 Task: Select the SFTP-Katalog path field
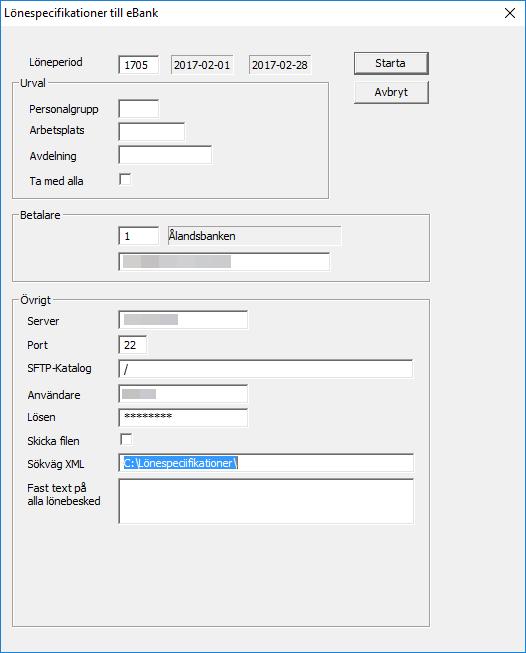pyautogui.click(x=266, y=369)
